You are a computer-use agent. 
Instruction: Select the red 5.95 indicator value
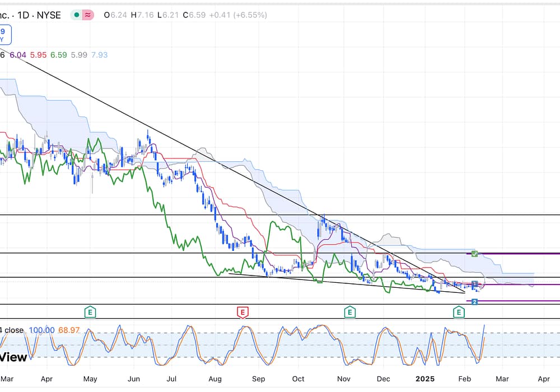point(39,55)
